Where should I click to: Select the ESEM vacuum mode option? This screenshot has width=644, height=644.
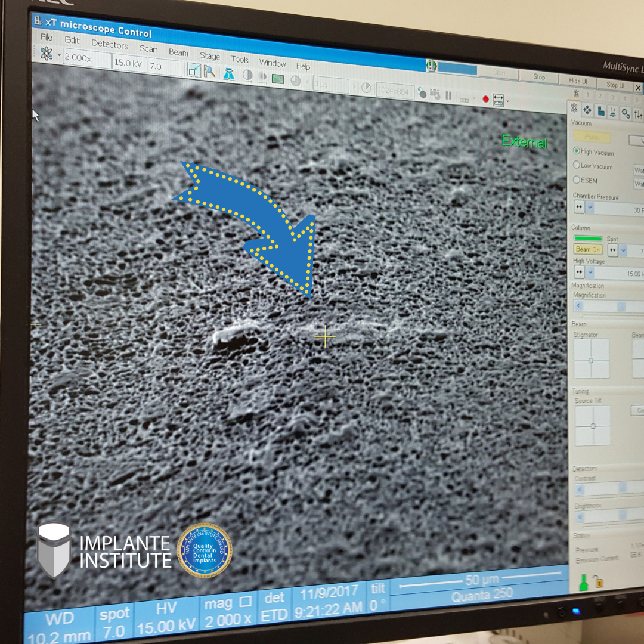pyautogui.click(x=577, y=179)
